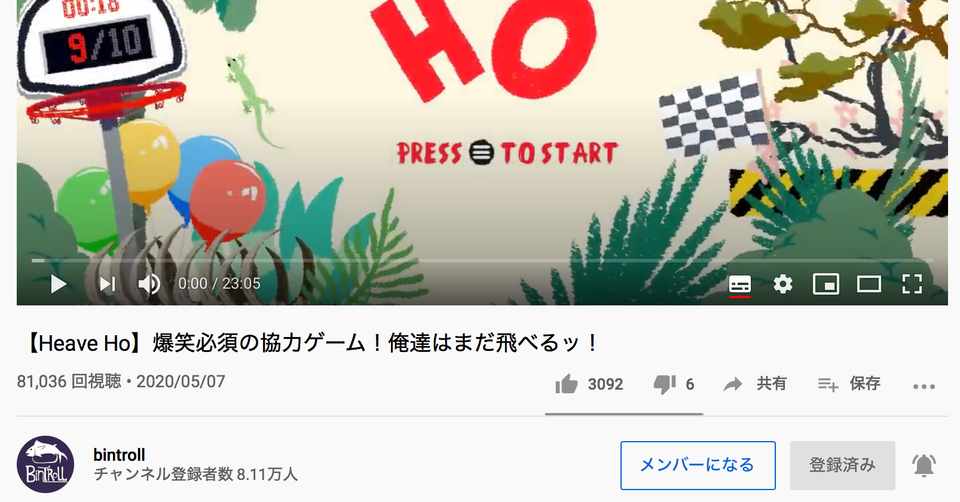Click the video frame showing PRESS TO START
The height and width of the screenshot is (502, 960).
482,135
